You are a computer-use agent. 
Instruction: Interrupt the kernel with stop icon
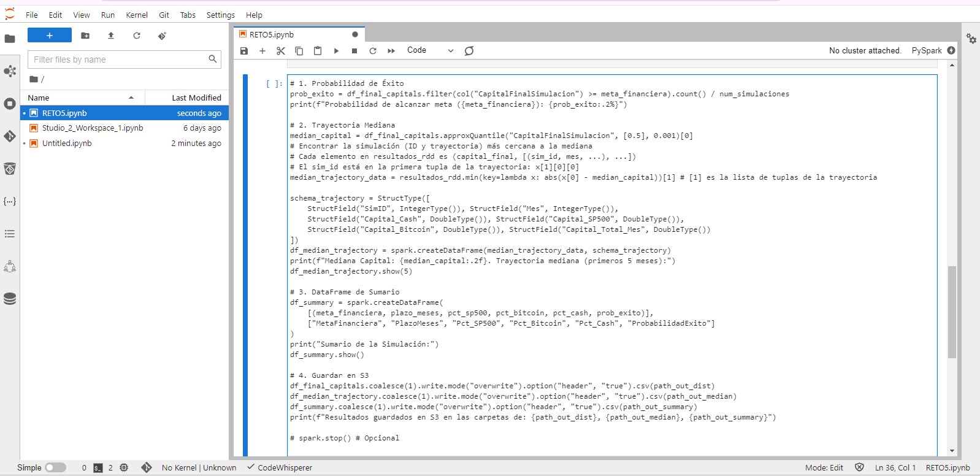coord(354,51)
